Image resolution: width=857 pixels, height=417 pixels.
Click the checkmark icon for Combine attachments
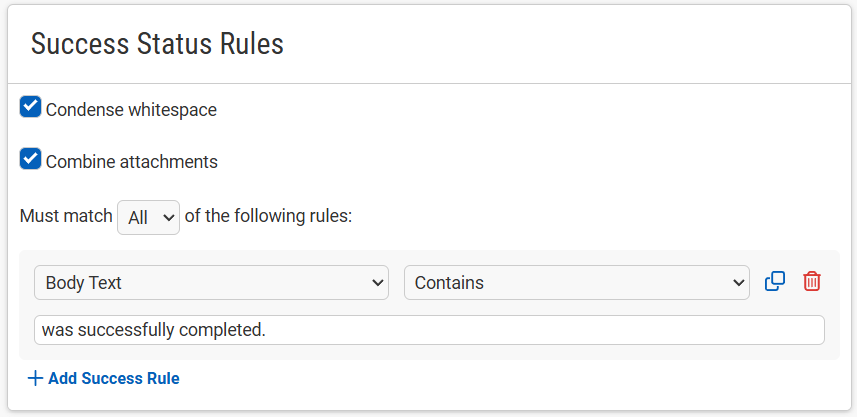(31, 158)
